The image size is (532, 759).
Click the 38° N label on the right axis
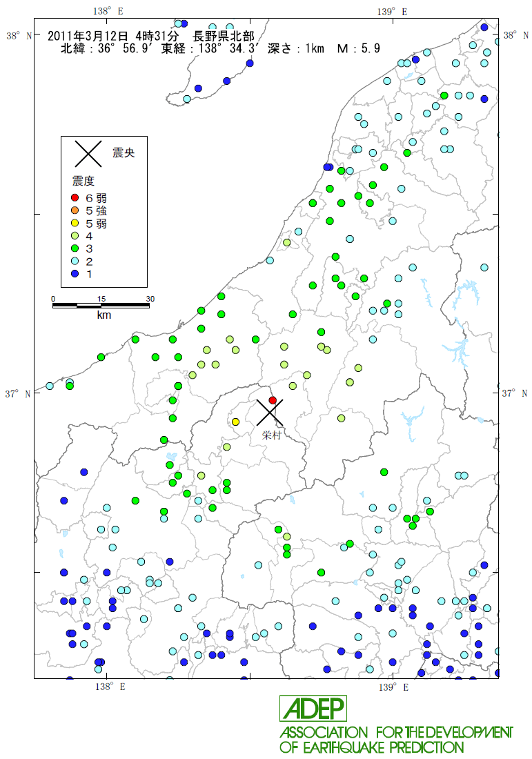coord(515,35)
